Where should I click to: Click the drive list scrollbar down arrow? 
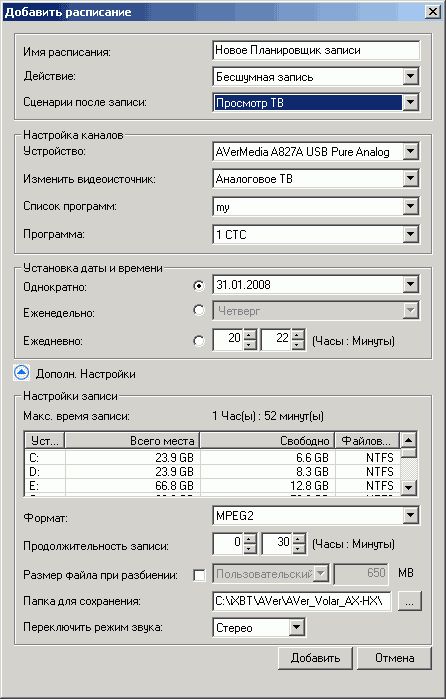pos(409,488)
